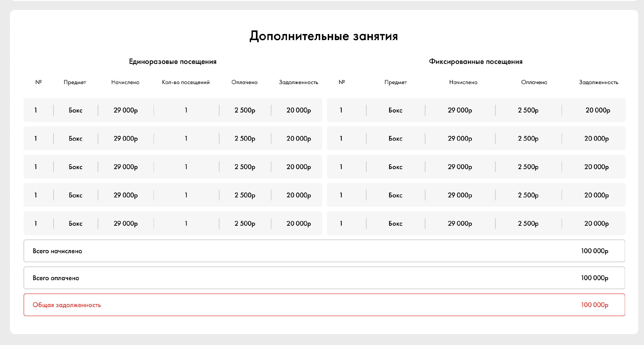Click "Задолженность" header in Единоразовые посещения table

point(298,82)
